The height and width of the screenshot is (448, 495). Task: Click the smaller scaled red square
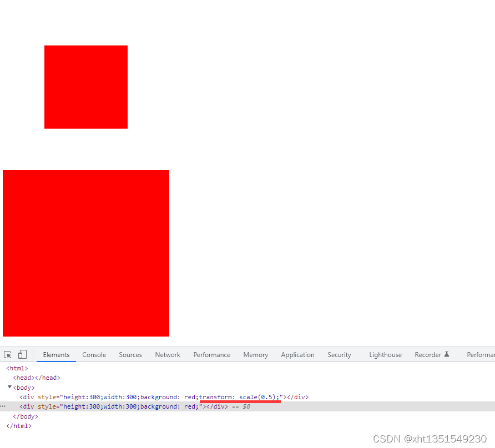[85, 86]
